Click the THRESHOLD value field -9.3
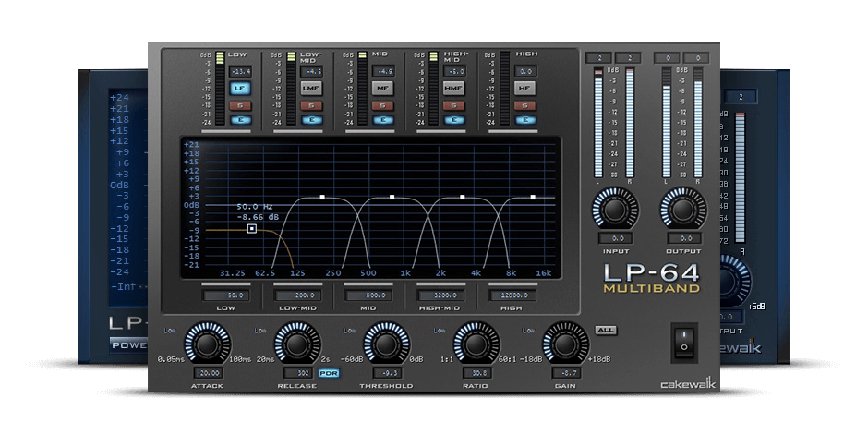The width and height of the screenshot is (868, 434). click(x=389, y=373)
